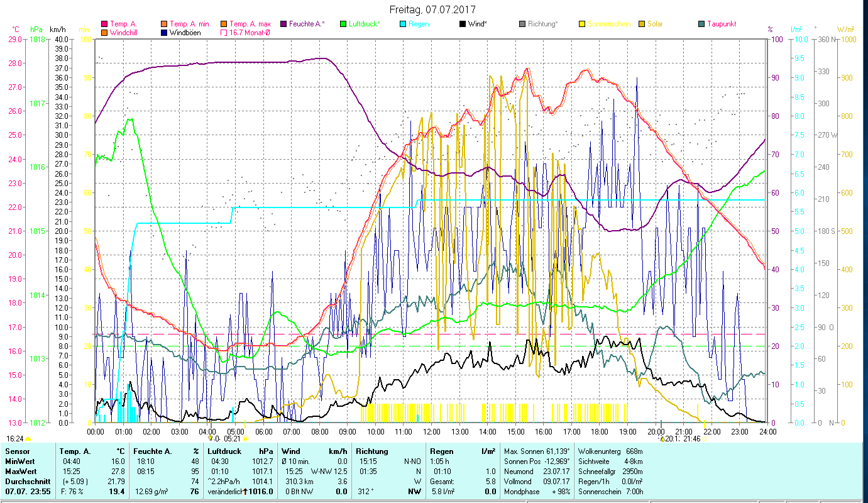Click the 'MinWert' row label
Screen dimensions: 868x503
click(19, 462)
